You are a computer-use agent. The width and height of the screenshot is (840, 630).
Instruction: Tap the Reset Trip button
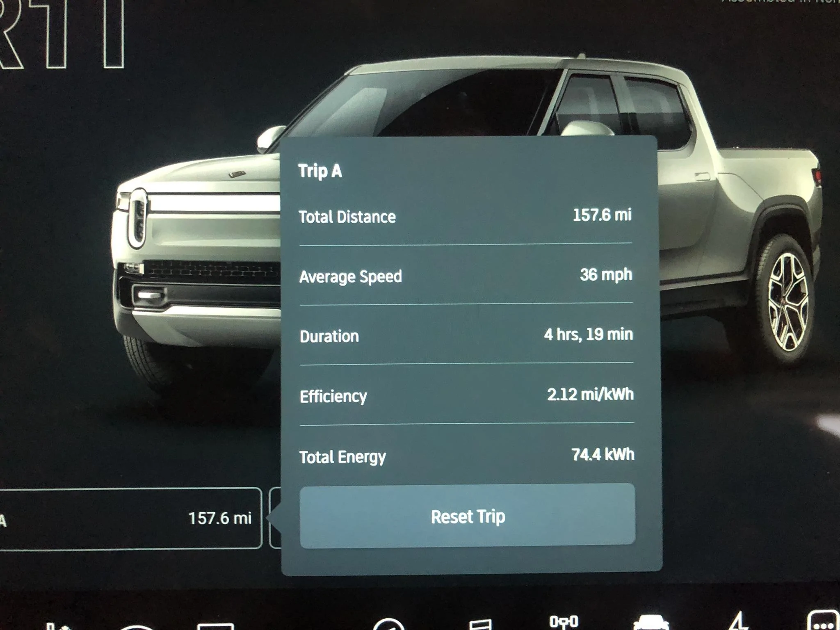pyautogui.click(x=468, y=516)
